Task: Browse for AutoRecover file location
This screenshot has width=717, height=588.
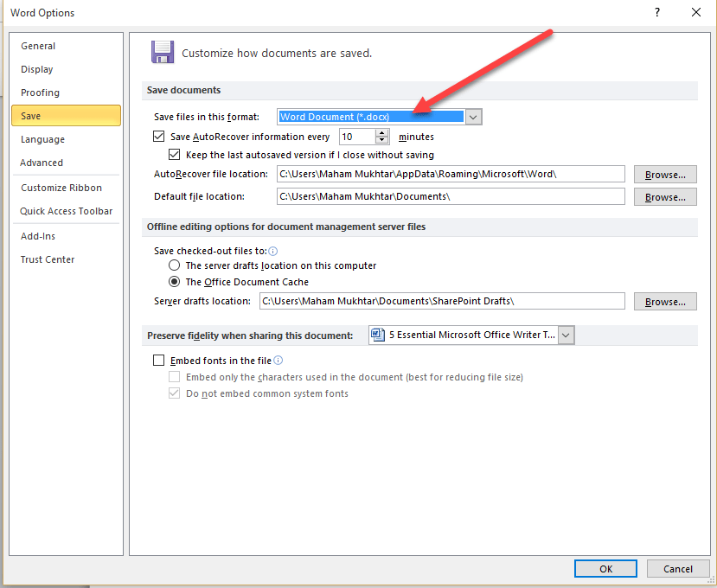Action: (x=665, y=174)
